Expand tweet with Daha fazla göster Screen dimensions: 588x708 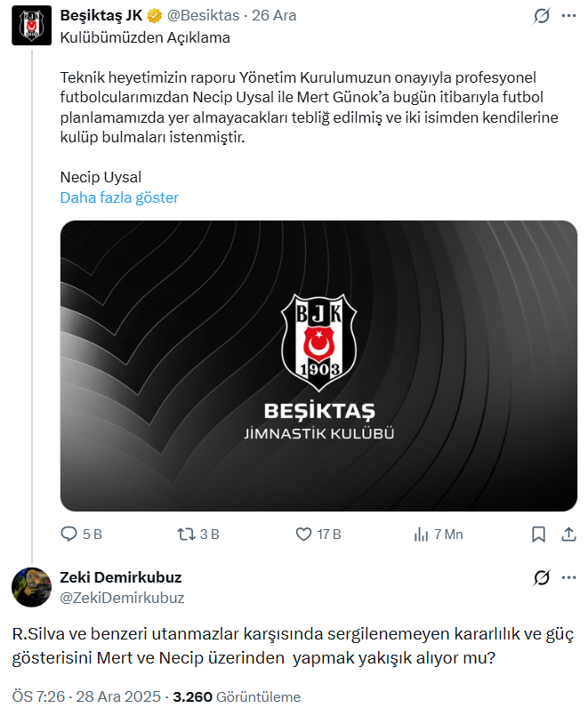[119, 197]
